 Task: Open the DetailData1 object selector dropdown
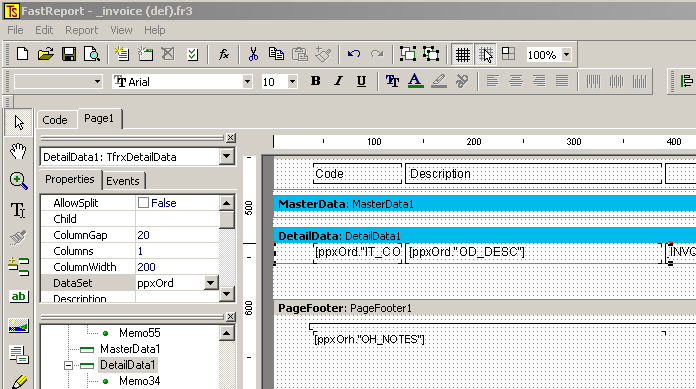pos(226,156)
